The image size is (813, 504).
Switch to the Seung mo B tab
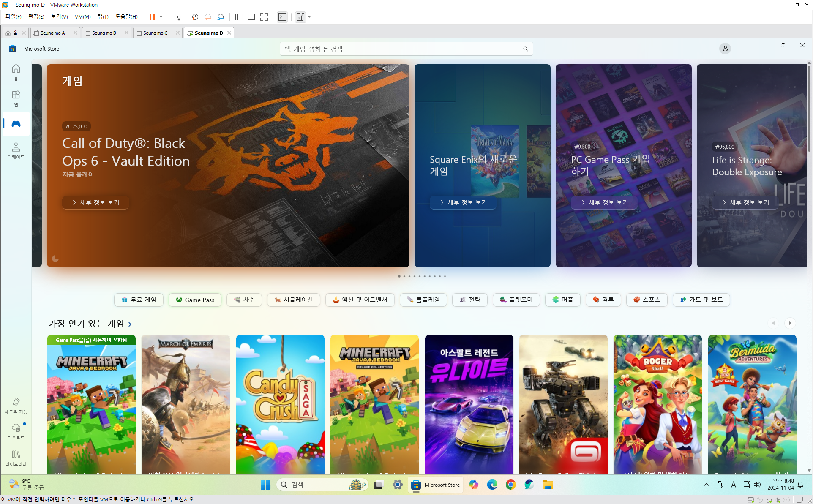104,33
